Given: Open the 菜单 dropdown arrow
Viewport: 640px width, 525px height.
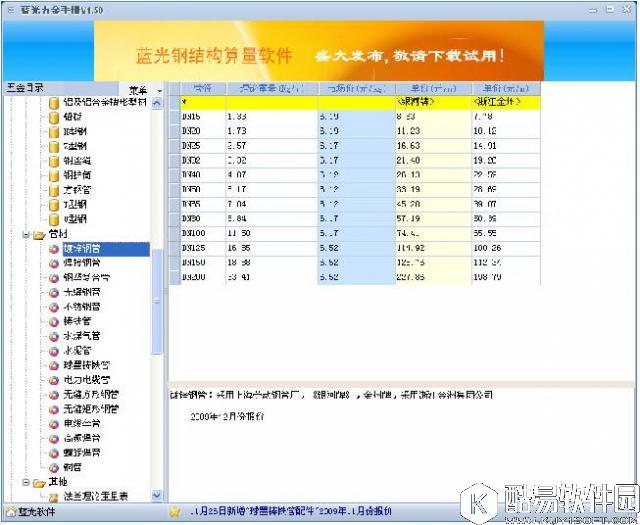Looking at the screenshot, I should 160,91.
